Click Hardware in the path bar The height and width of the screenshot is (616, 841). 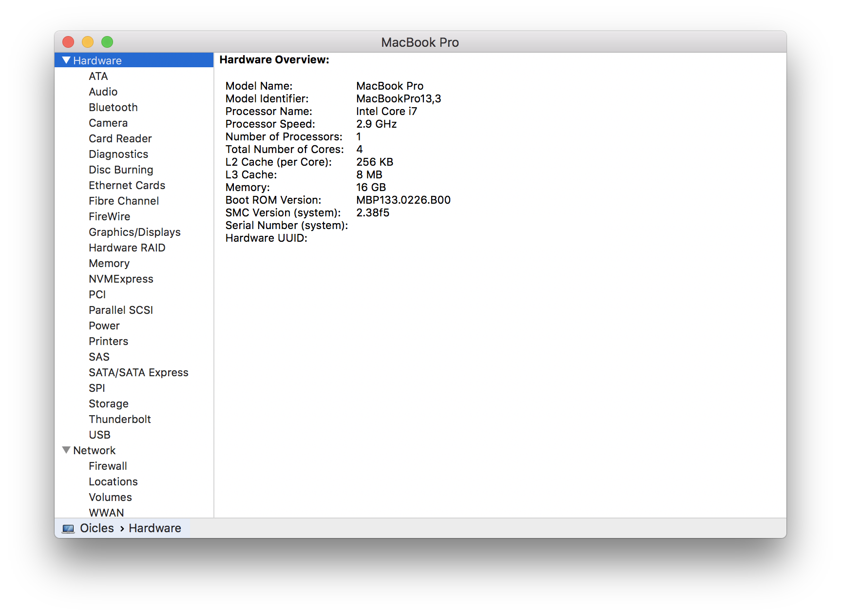coord(155,528)
